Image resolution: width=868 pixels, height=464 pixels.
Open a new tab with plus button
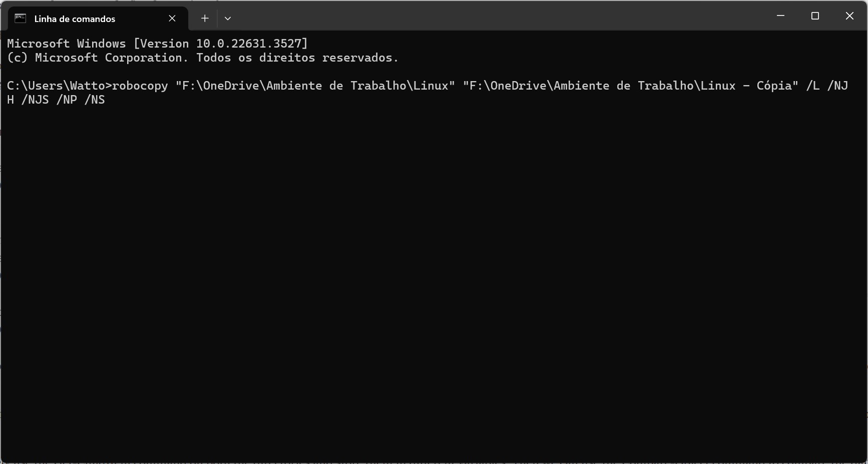click(205, 19)
